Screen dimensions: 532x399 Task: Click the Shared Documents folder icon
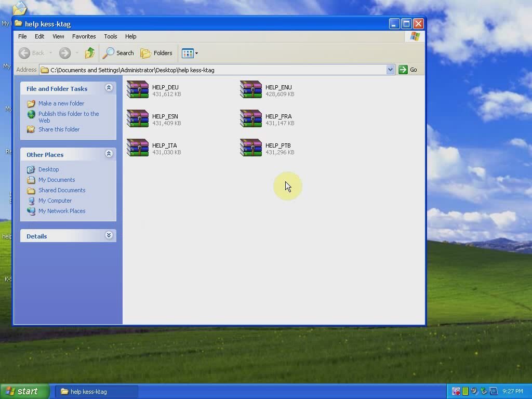[x=31, y=190]
